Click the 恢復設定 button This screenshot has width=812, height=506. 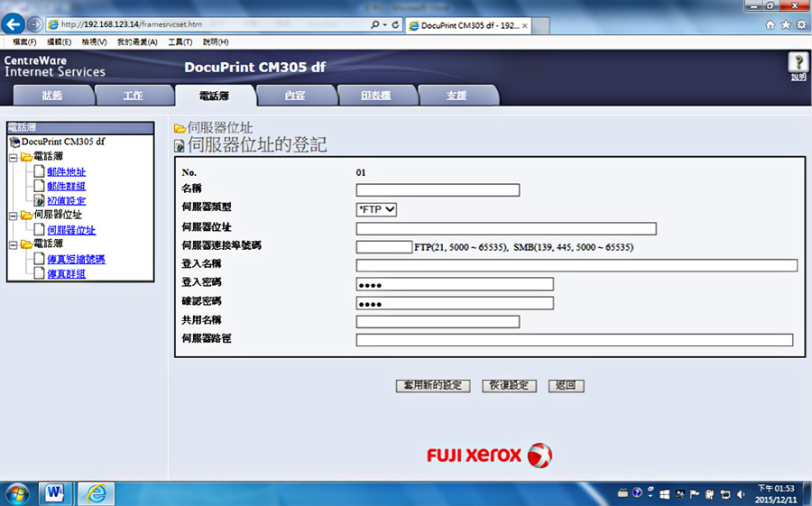[509, 385]
